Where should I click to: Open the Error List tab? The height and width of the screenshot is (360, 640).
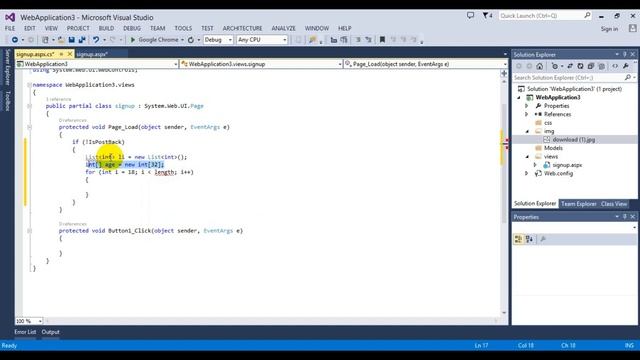[25, 332]
